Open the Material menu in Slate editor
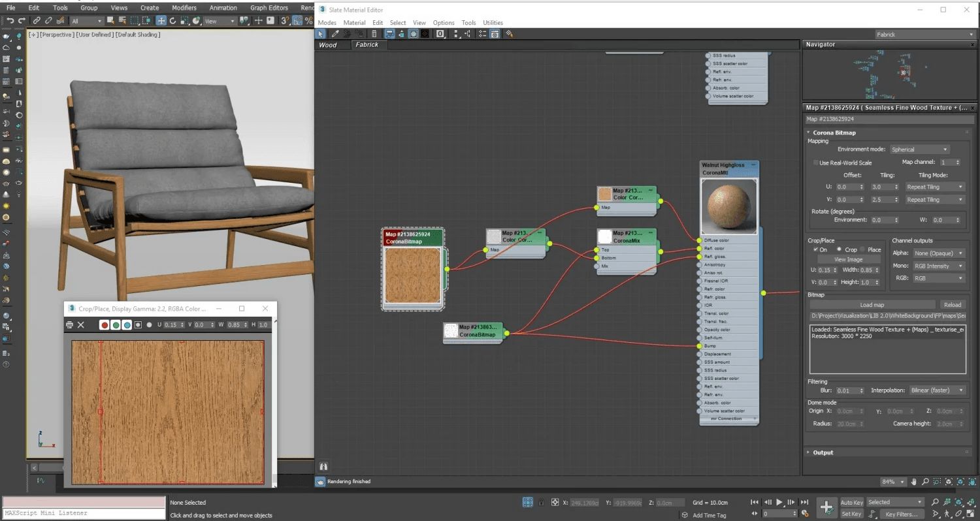 [354, 22]
